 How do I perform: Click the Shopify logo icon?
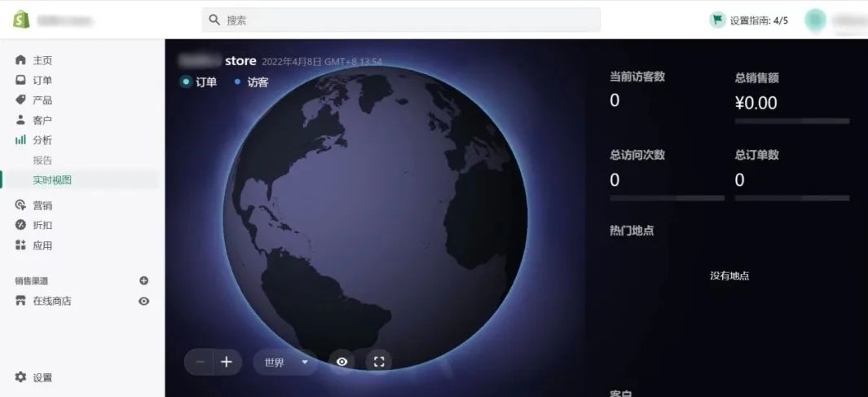[21, 20]
